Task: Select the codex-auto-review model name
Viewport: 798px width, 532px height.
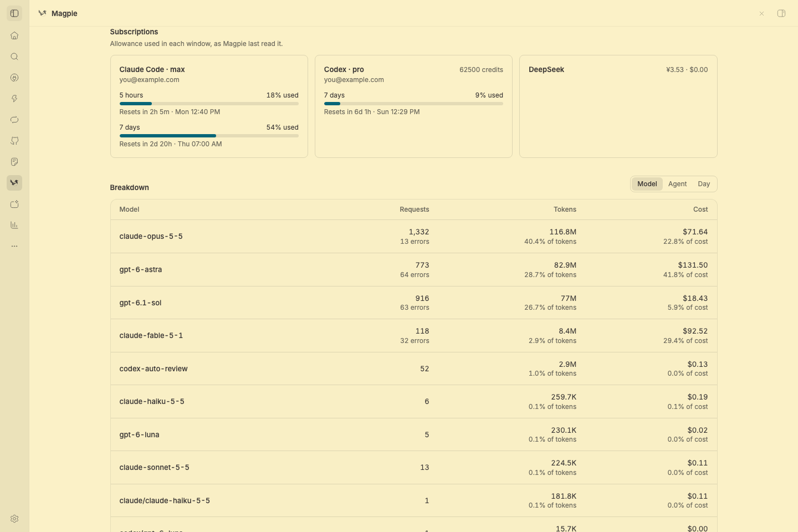Action: (154, 369)
